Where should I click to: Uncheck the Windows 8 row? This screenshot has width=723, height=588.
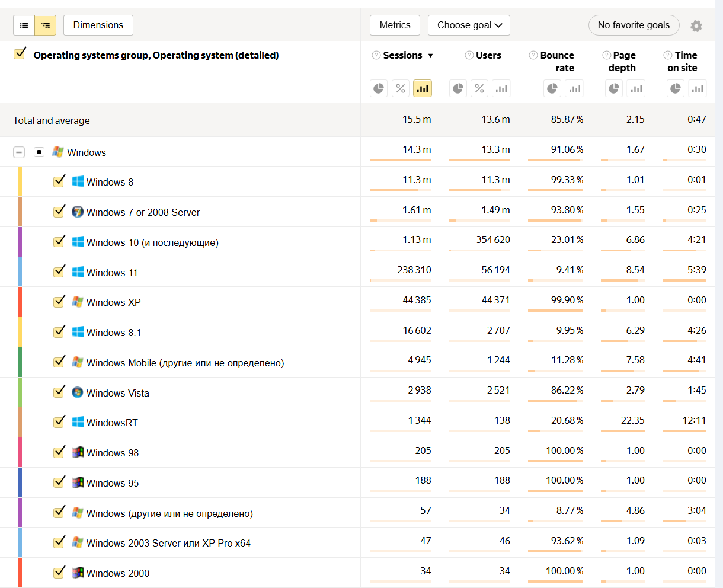click(59, 181)
